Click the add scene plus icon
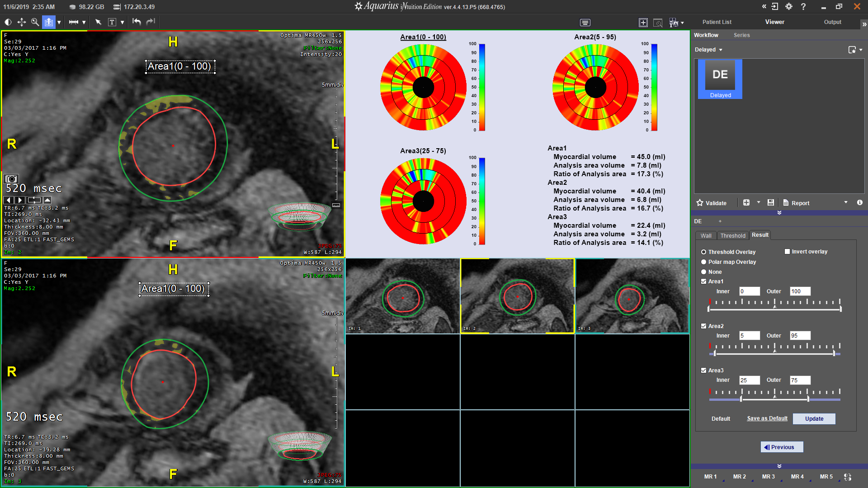The height and width of the screenshot is (488, 868). pos(746,202)
